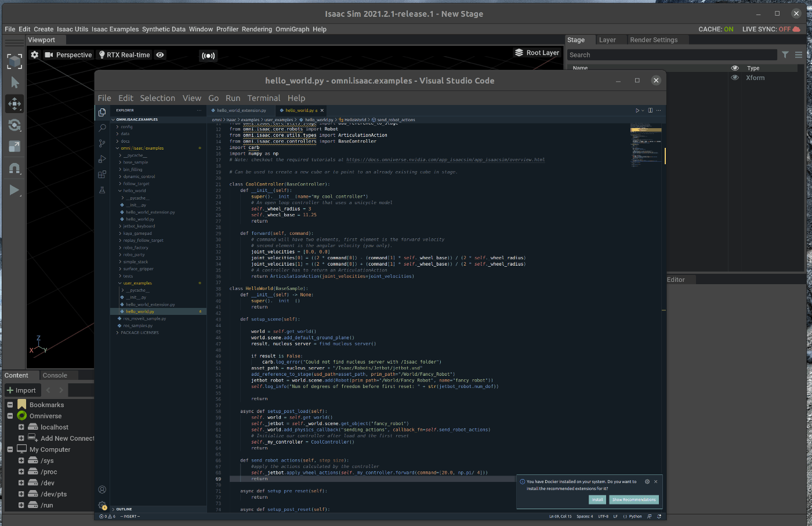Open the Selection menu in VS Code
This screenshot has width=812, height=526.
click(157, 98)
